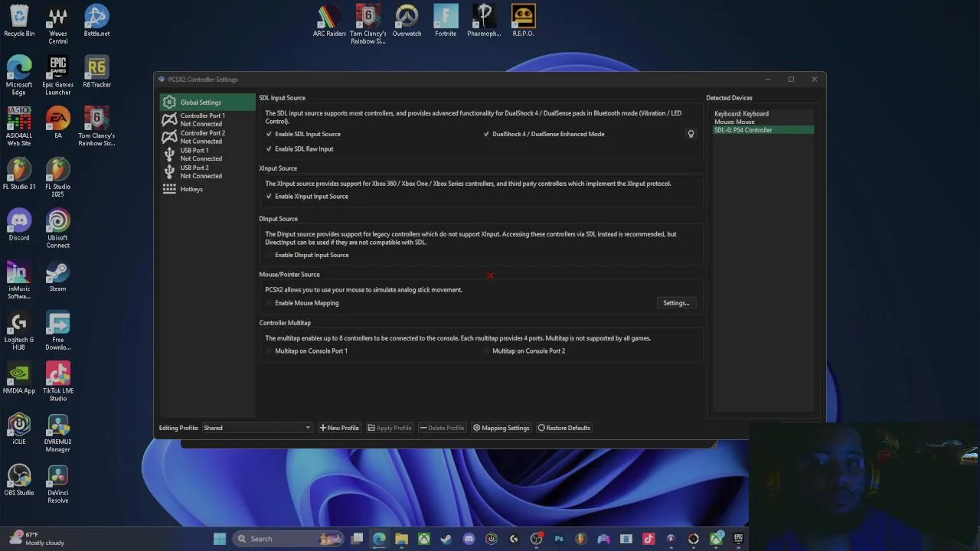Open Discord desktop icon

pos(19,226)
